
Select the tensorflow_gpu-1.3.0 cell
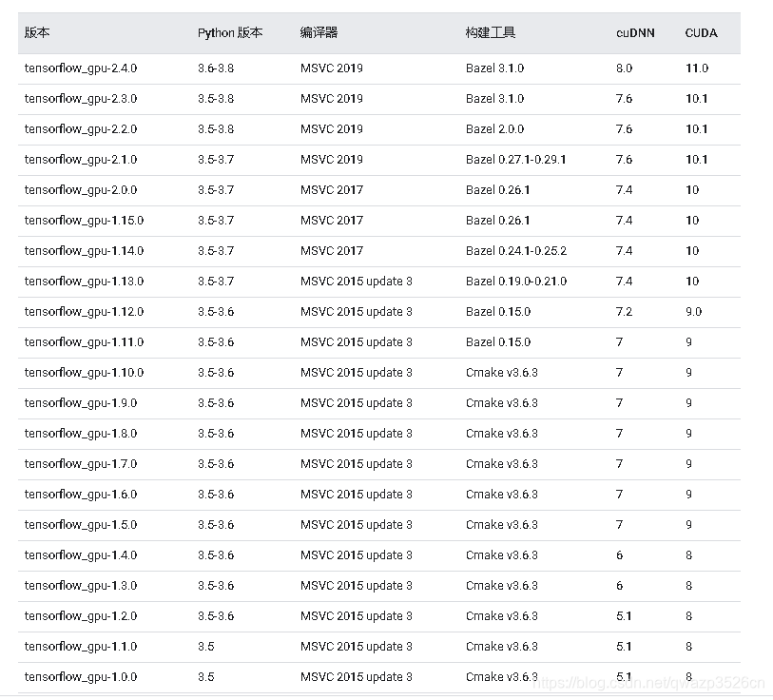point(81,586)
